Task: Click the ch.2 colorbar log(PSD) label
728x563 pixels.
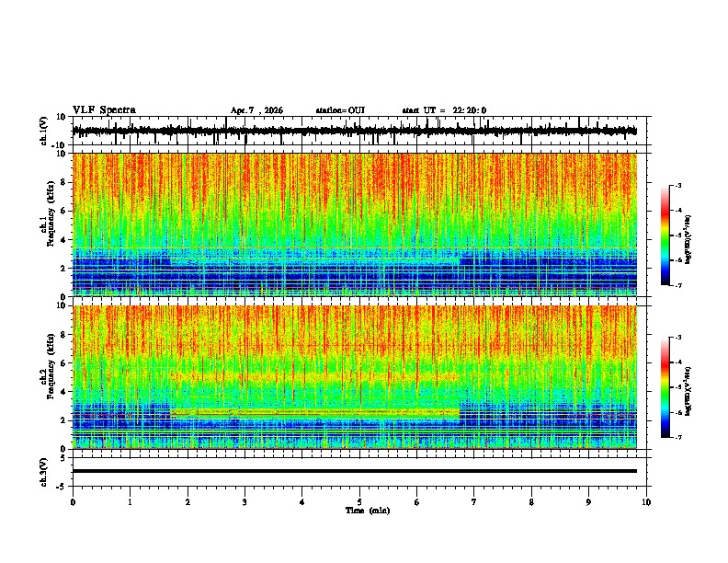Action: (x=688, y=391)
